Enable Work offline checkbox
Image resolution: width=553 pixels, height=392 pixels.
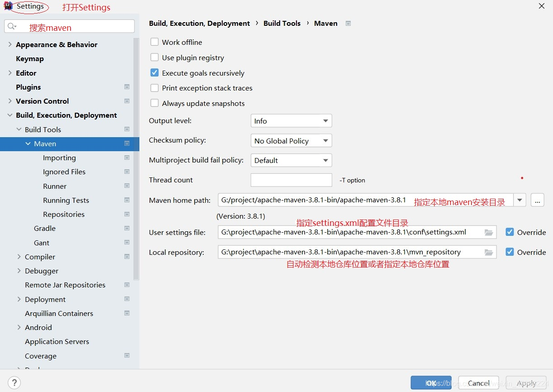(155, 42)
